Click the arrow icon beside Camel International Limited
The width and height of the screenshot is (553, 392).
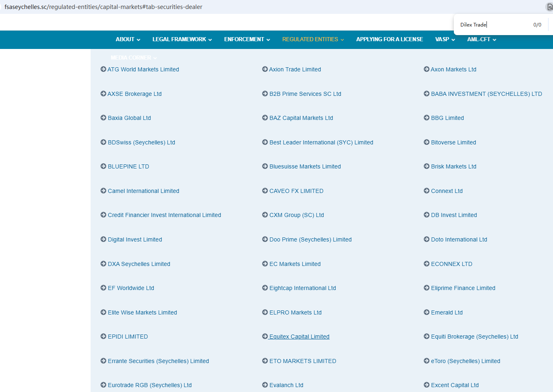click(103, 191)
